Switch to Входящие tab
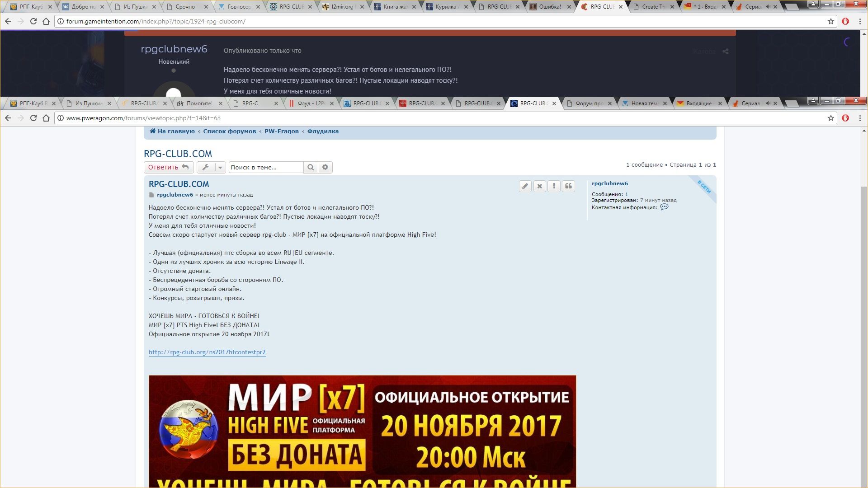Image resolution: width=868 pixels, height=488 pixels. click(699, 103)
